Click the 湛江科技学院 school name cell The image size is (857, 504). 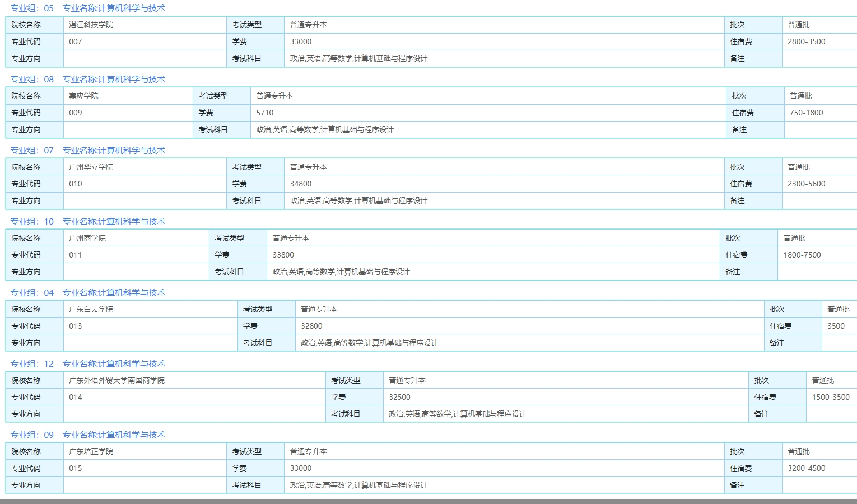tap(91, 25)
